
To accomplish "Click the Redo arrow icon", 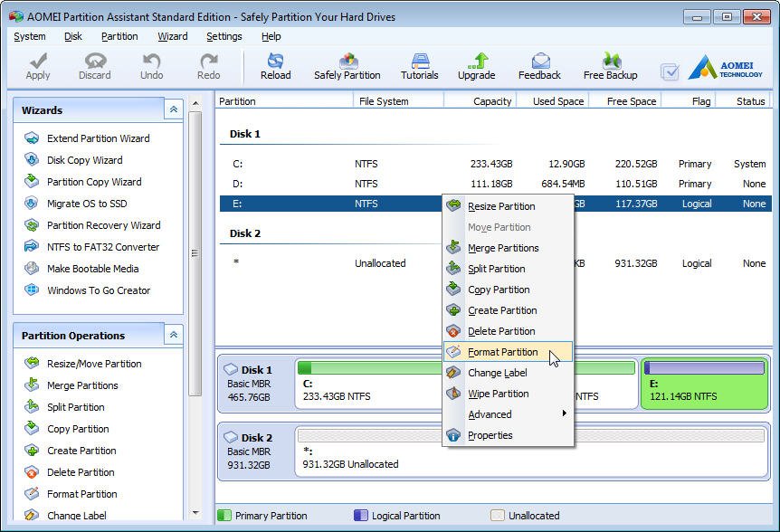I will (208, 62).
